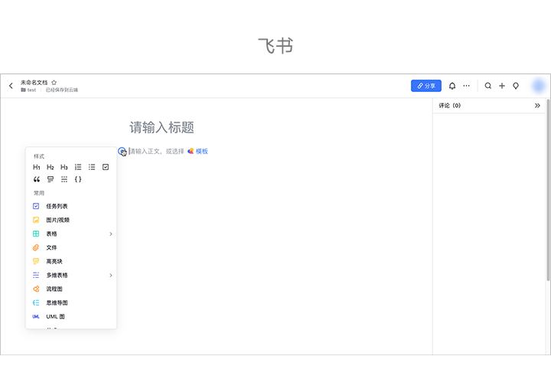551x392 pixels.
Task: Insert a quote block
Action: coord(37,179)
